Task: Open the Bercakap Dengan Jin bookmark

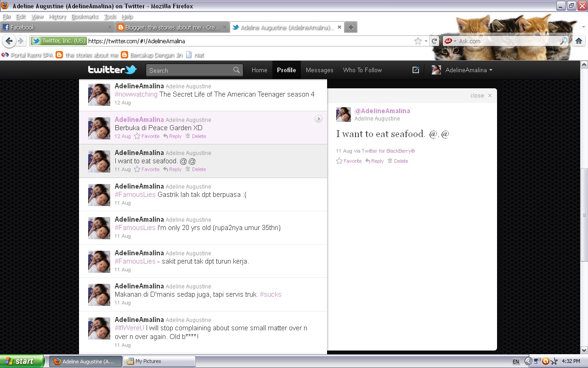Action: (152, 55)
